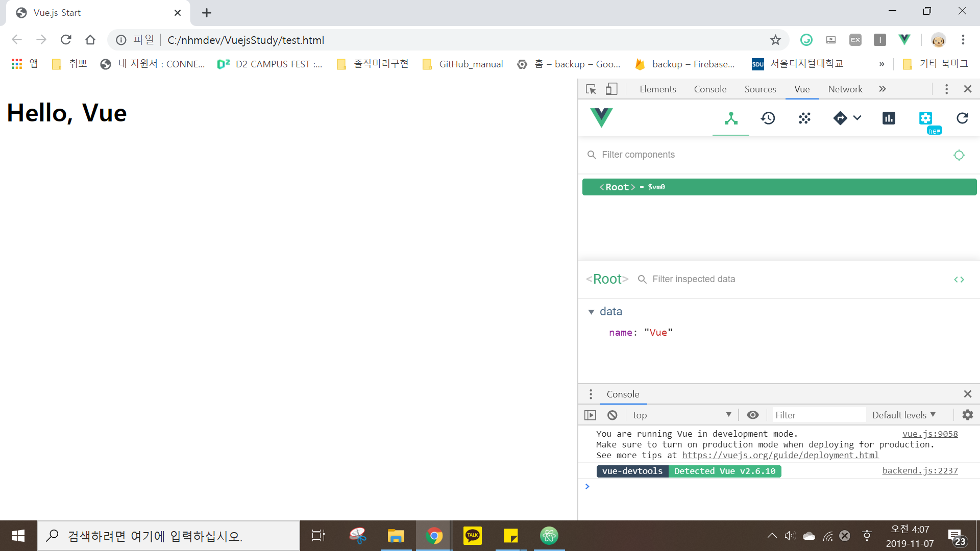Open the backend.js:2237 source link

[x=920, y=471]
